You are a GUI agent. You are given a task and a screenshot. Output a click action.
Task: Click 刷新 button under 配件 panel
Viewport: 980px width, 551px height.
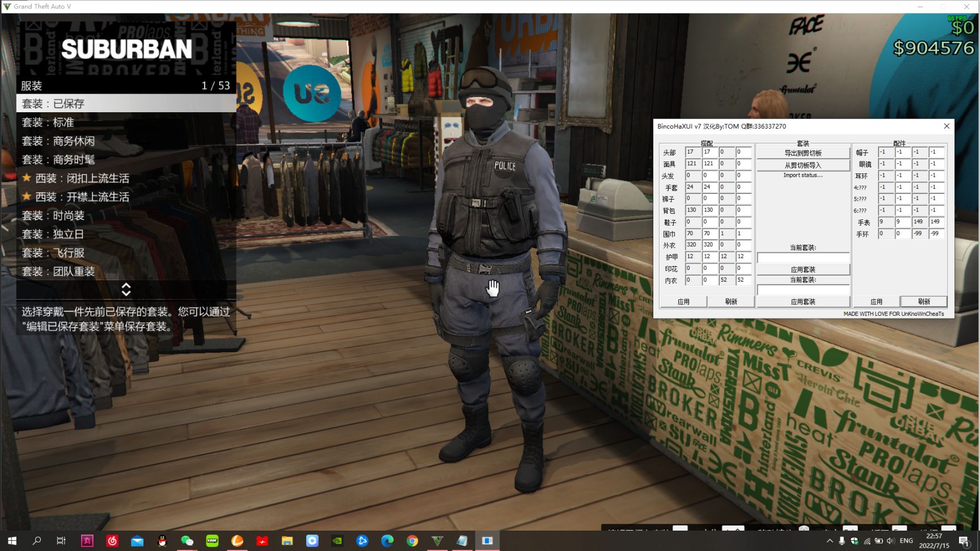[924, 302]
